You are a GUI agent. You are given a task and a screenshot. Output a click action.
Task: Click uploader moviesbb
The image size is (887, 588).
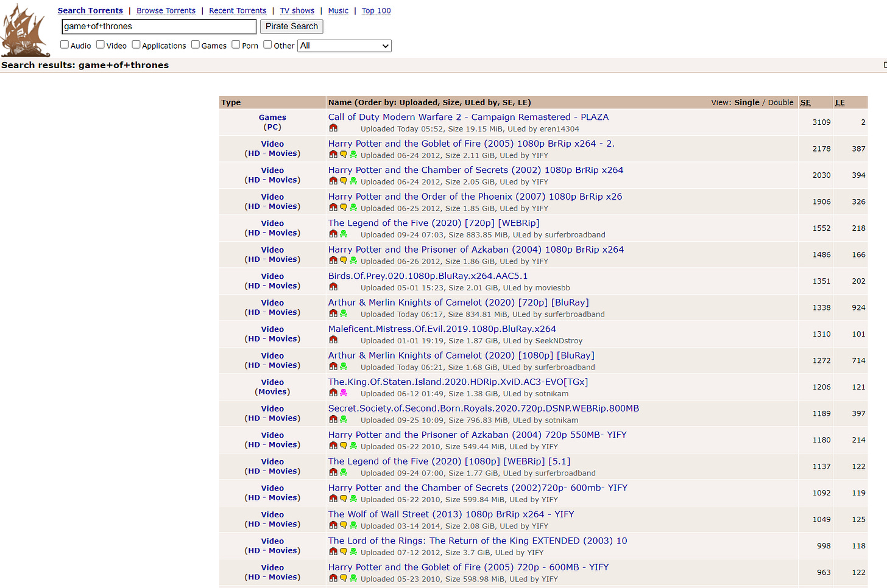(x=551, y=288)
